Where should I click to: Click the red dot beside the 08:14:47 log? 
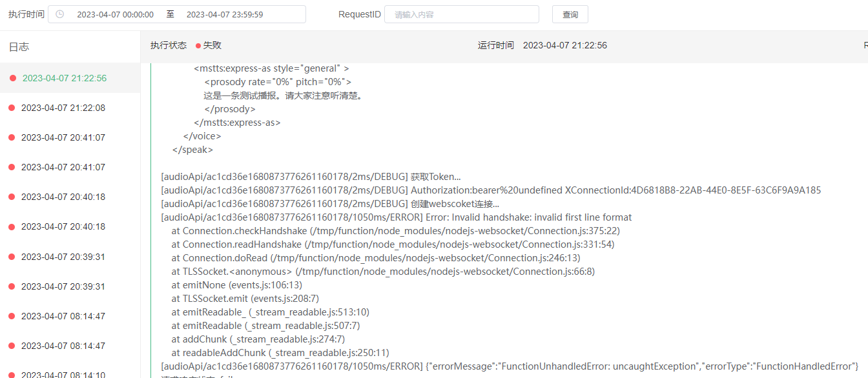point(11,315)
